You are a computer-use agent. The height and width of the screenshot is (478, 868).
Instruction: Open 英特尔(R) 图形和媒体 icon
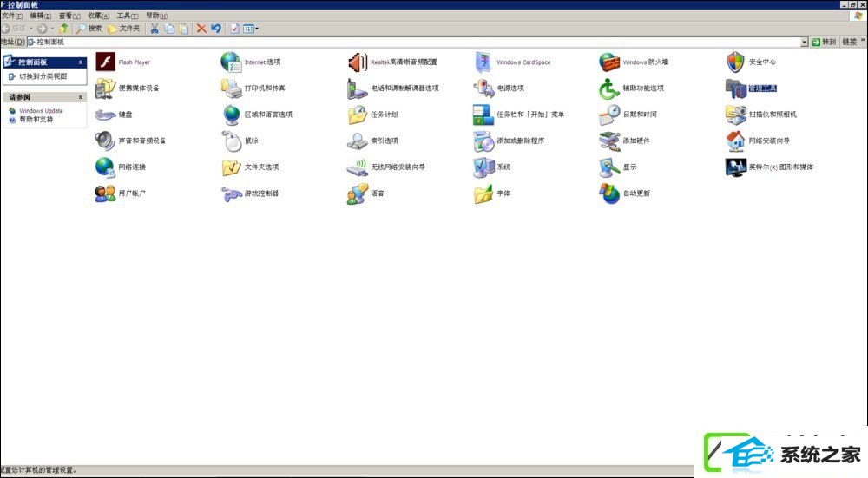[736, 167]
